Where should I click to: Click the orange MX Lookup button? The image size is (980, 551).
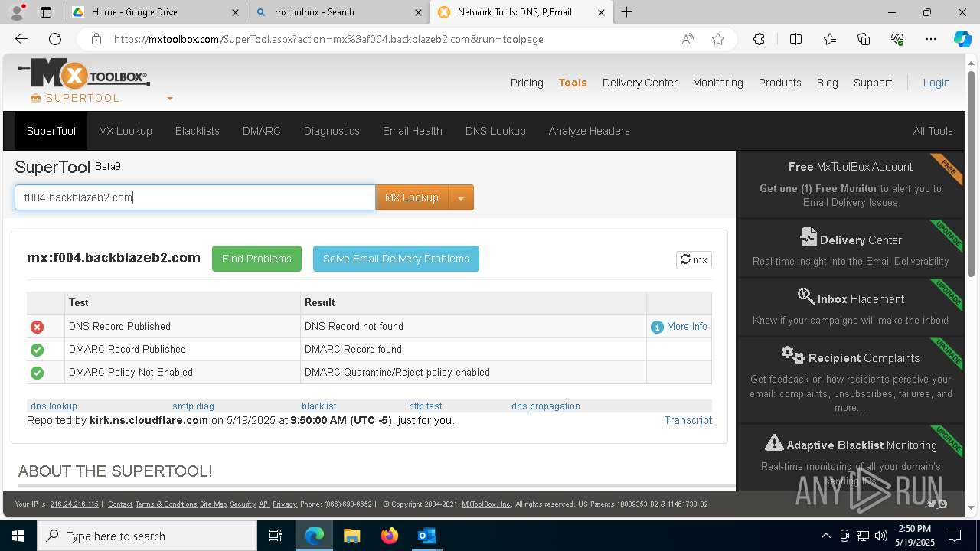click(x=412, y=197)
